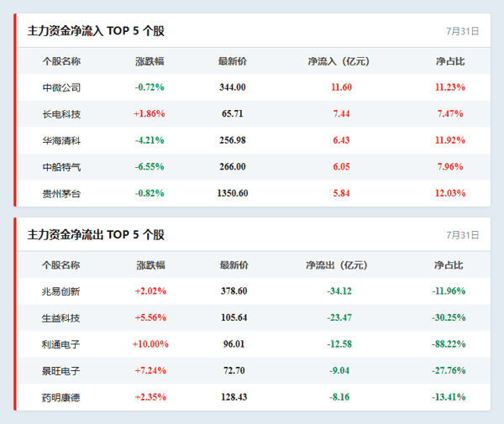Image resolution: width=504 pixels, height=424 pixels.
Task: Select the stock name 贵州茅台
Action: (61, 193)
